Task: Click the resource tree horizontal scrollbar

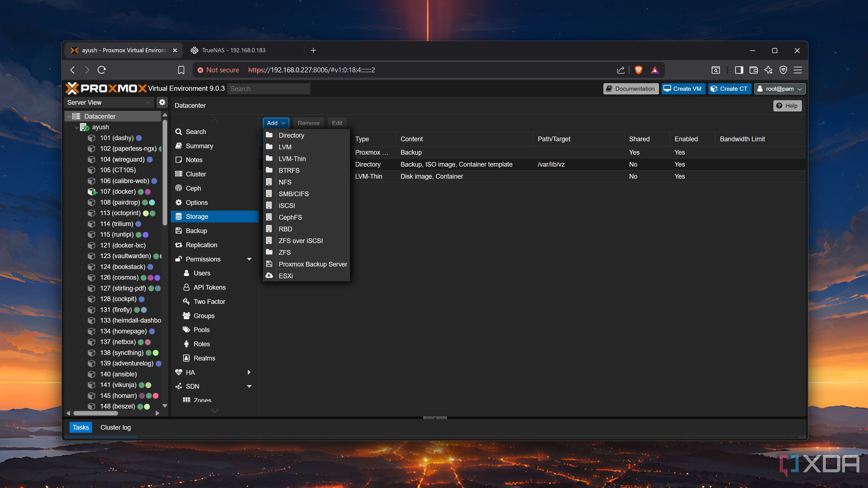Action: click(96, 413)
